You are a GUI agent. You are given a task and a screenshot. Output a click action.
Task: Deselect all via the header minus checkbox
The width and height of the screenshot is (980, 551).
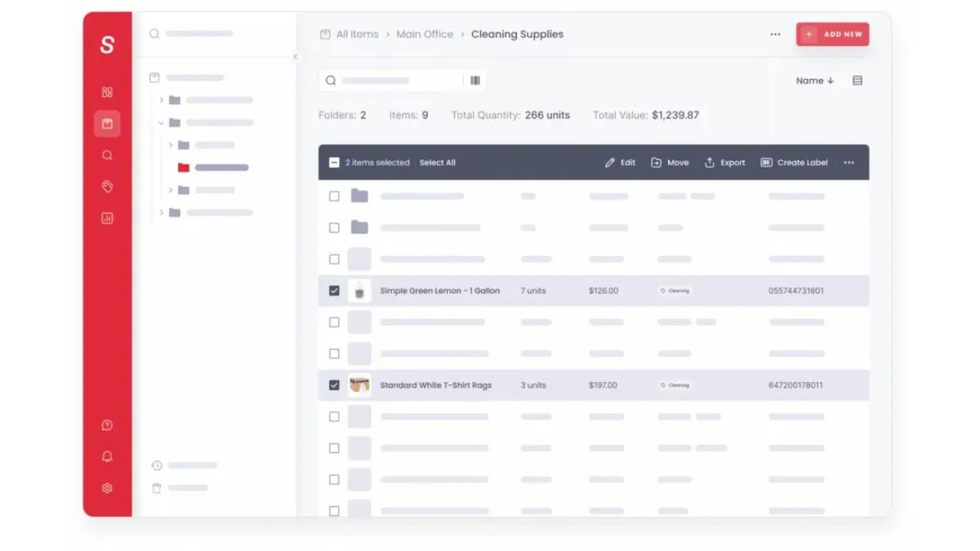[x=334, y=162]
